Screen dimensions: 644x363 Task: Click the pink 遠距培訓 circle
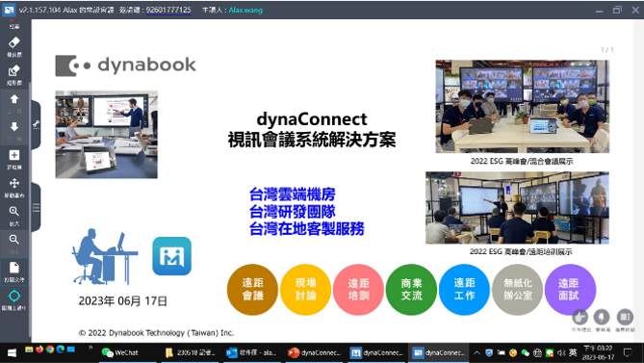point(358,290)
